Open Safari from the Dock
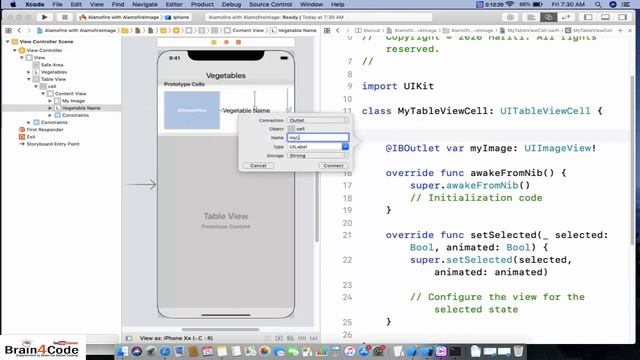 (165, 351)
